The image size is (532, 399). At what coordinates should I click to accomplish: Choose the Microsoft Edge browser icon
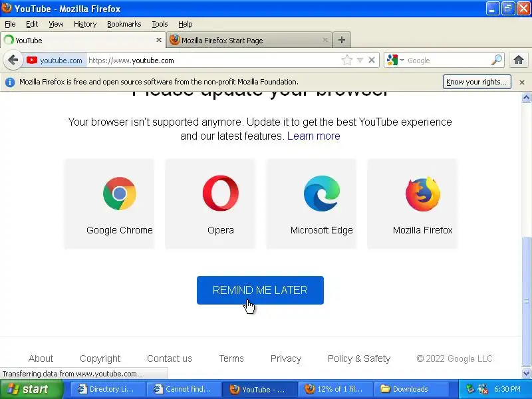point(322,194)
